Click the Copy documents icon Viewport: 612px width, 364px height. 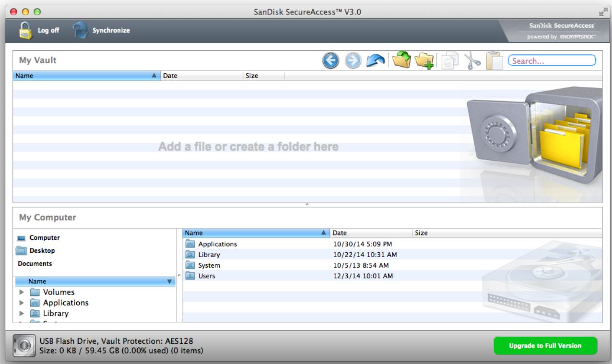[x=449, y=61]
